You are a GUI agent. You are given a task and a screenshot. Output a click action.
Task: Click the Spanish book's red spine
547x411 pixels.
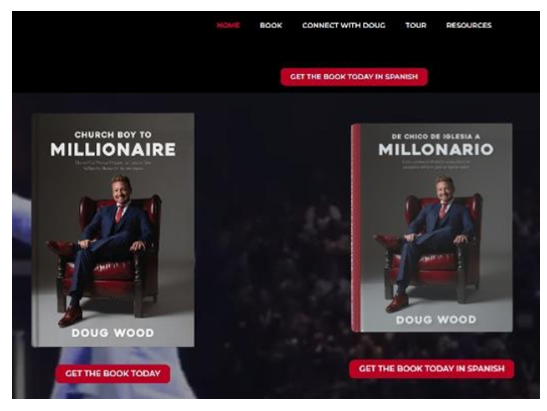356,227
